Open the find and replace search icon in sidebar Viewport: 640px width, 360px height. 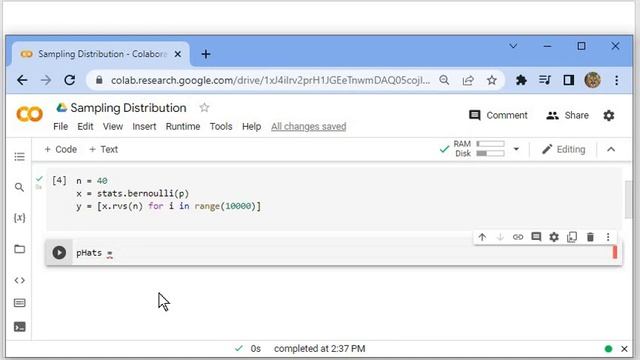[x=19, y=187]
